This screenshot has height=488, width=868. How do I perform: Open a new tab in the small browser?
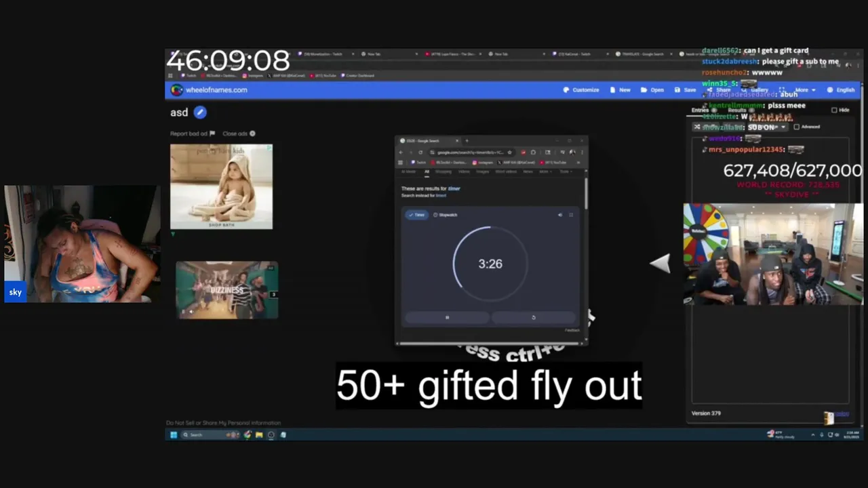pos(467,141)
